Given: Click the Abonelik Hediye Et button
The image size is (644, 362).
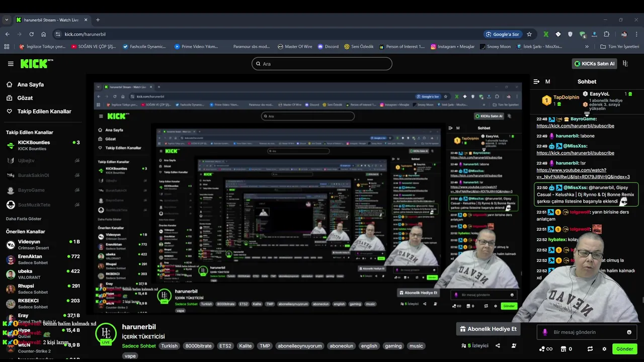Looking at the screenshot, I should [488, 329].
